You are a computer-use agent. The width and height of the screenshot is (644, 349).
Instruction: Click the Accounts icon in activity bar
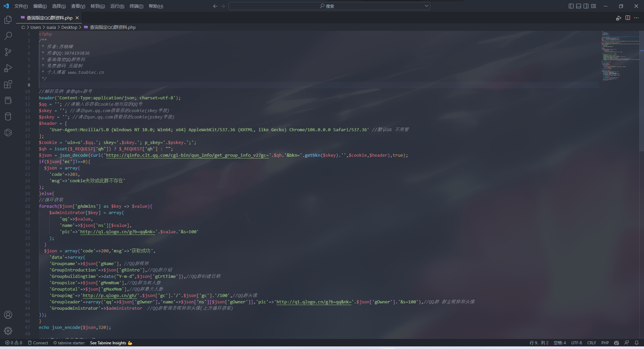8,315
